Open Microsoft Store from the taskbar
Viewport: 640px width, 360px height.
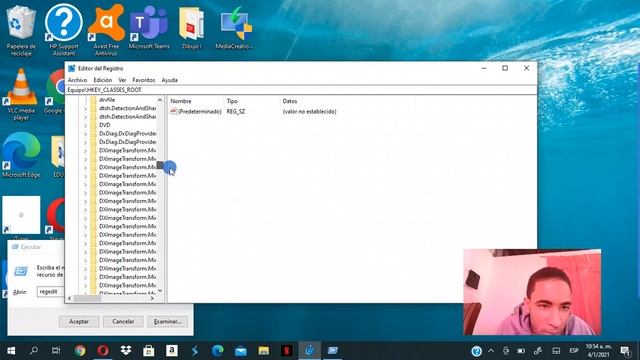149,351
